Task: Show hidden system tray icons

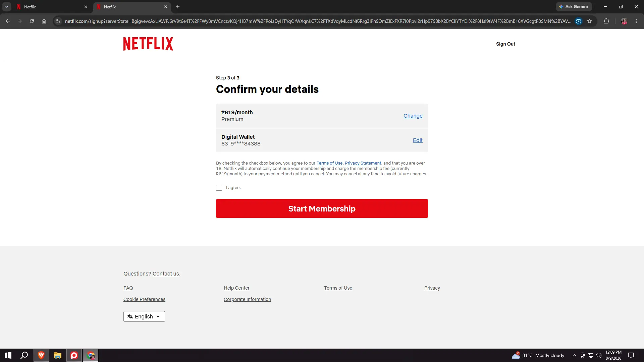Action: coord(574,355)
